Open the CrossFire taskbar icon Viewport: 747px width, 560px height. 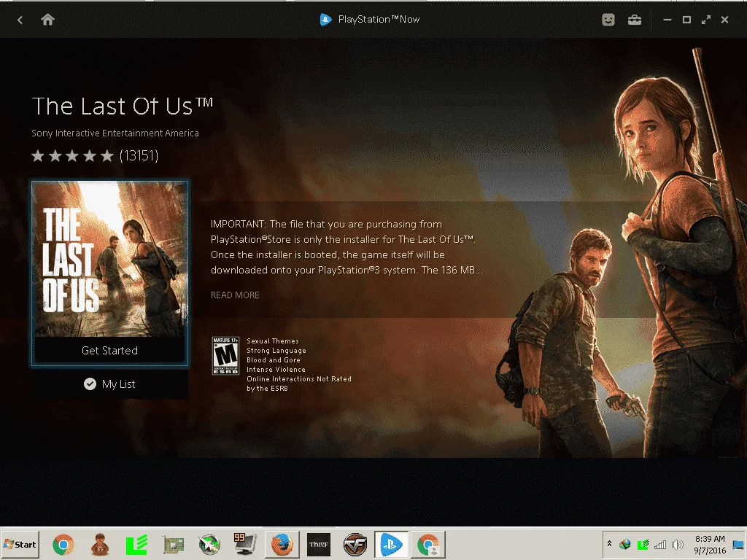[355, 545]
